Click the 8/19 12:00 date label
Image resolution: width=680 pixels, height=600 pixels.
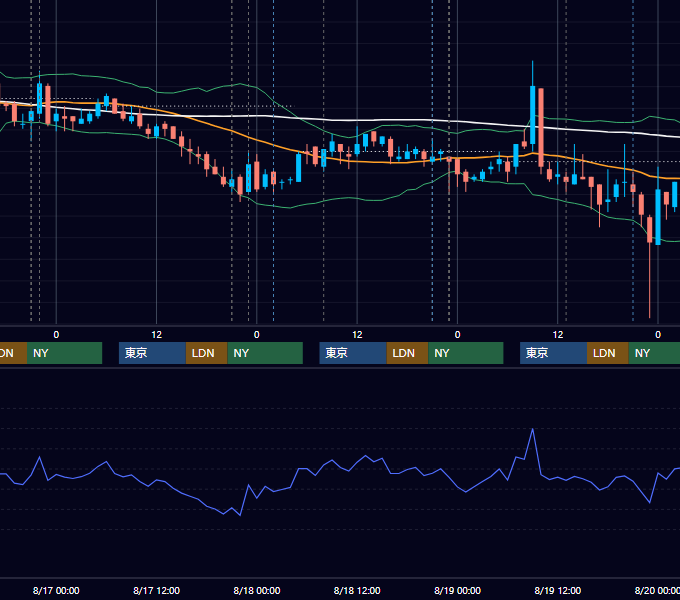click(x=558, y=590)
